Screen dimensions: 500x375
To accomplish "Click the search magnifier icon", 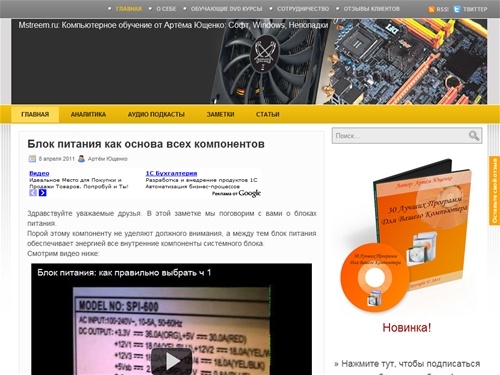I will pyautogui.click(x=474, y=136).
